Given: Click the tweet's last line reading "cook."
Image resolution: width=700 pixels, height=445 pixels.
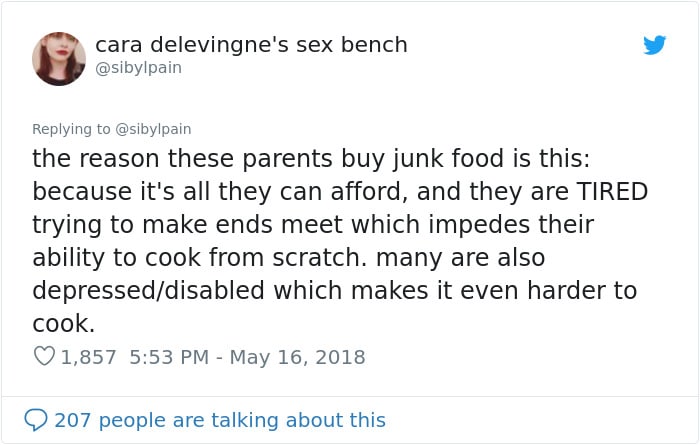Looking at the screenshot, I should (x=63, y=324).
